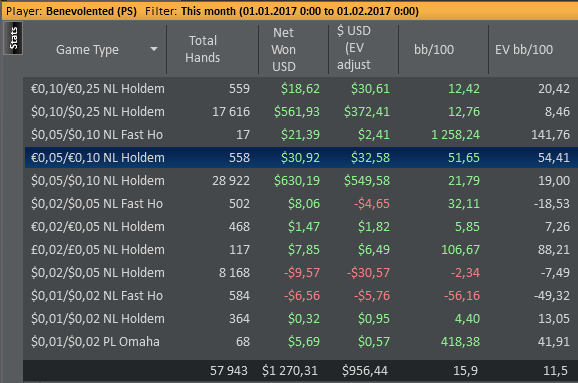The image size is (578, 383).
Task: Click the vertical Stats side tab
Action: pos(13,38)
